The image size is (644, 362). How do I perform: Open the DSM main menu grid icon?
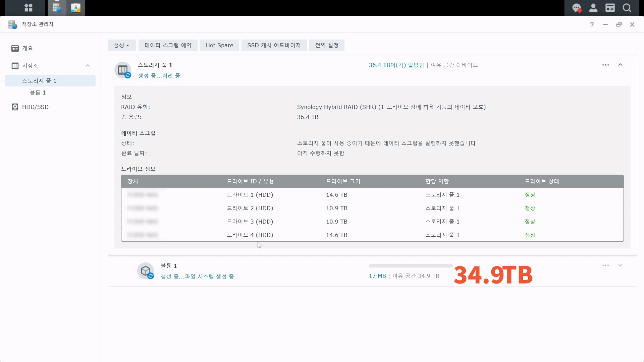(x=29, y=8)
